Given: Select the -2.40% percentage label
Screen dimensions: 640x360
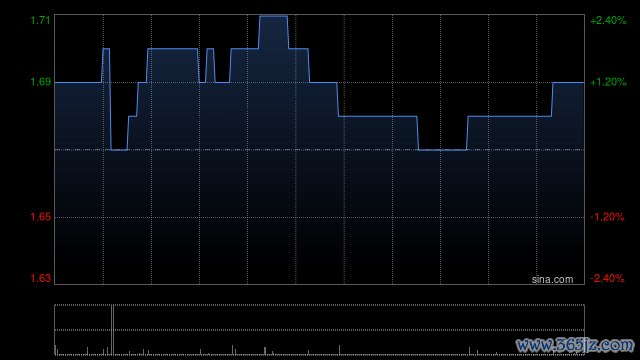Looking at the screenshot, I should (607, 278).
